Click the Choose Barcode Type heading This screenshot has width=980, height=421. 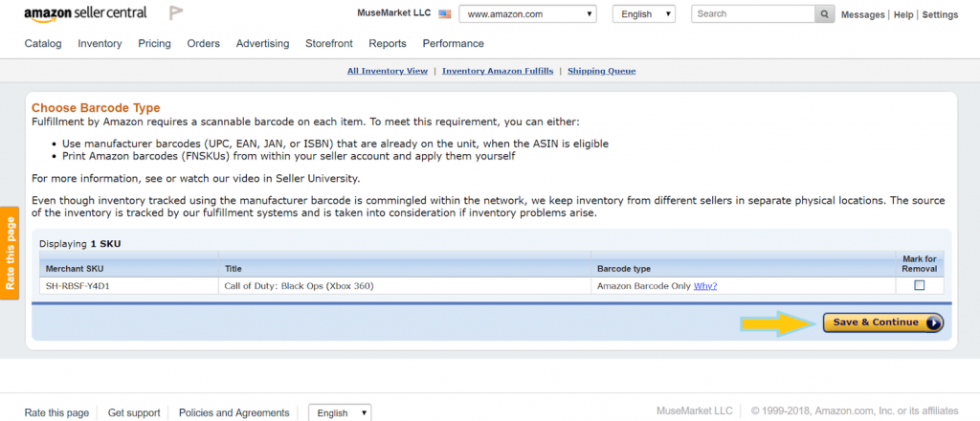(x=96, y=108)
